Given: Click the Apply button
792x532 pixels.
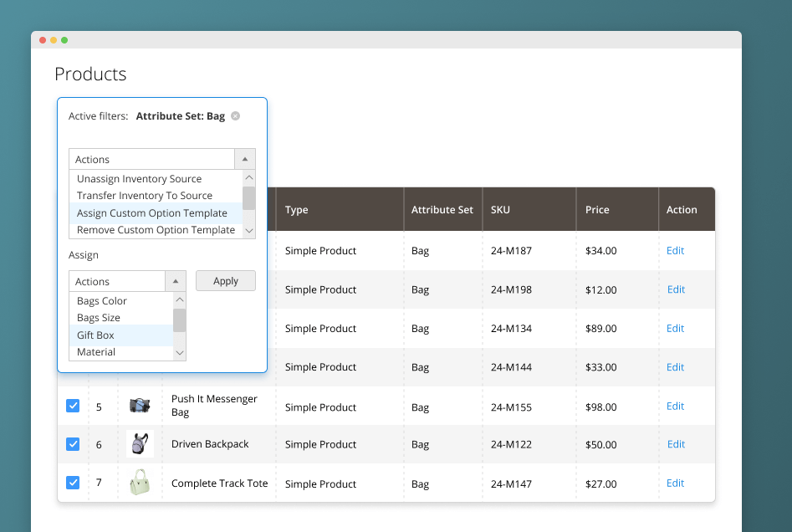Looking at the screenshot, I should pyautogui.click(x=225, y=281).
